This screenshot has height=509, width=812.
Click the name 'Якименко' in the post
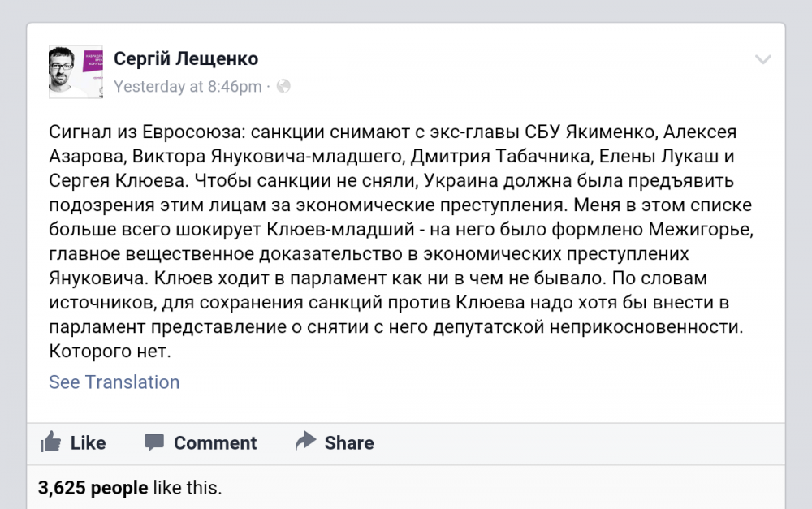tap(611, 132)
